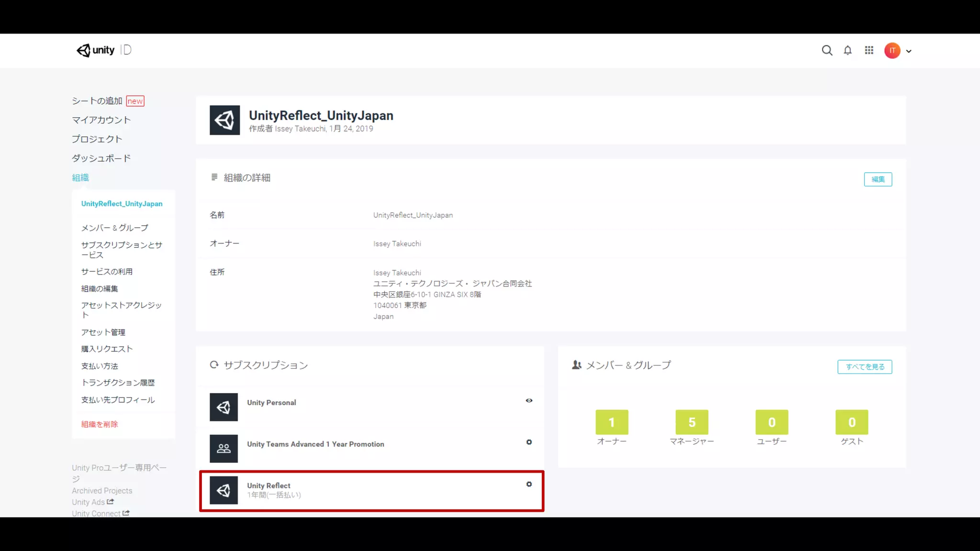Viewport: 980px width, 551px height.
Task: Click the Unity ID logo
Action: [x=104, y=50]
